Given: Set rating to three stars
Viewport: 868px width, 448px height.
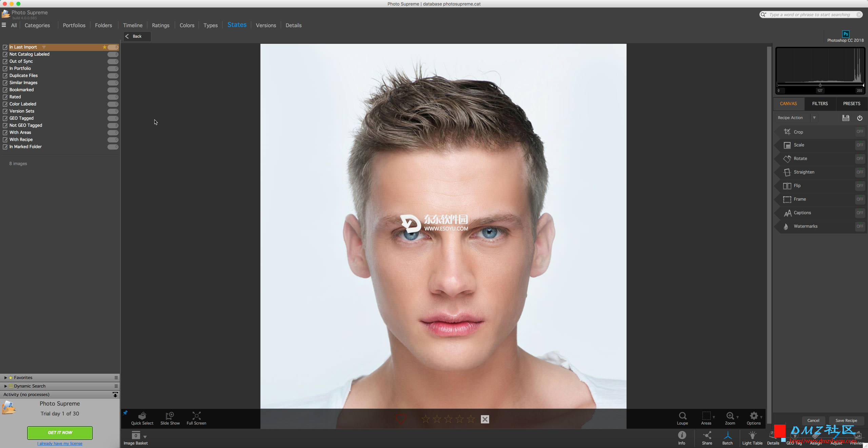Looking at the screenshot, I should [448, 419].
